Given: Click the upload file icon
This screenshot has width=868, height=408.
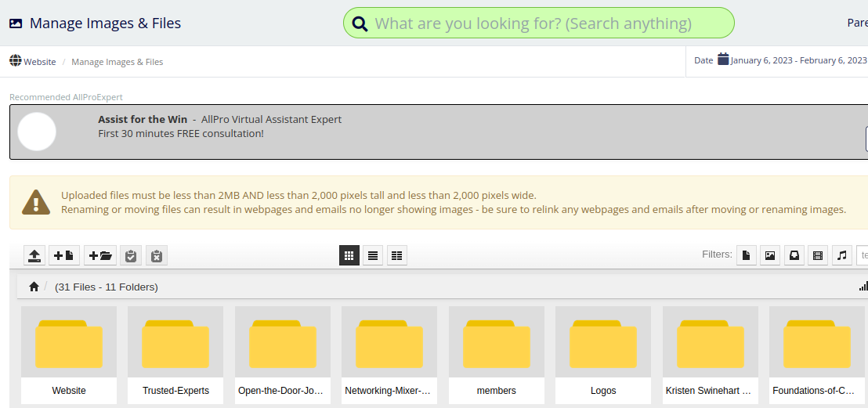Looking at the screenshot, I should [x=34, y=255].
